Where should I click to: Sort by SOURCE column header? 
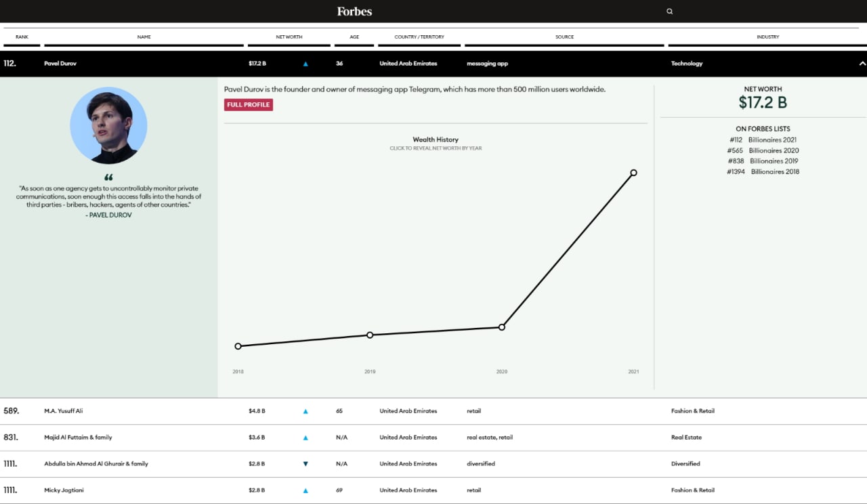pyautogui.click(x=564, y=37)
